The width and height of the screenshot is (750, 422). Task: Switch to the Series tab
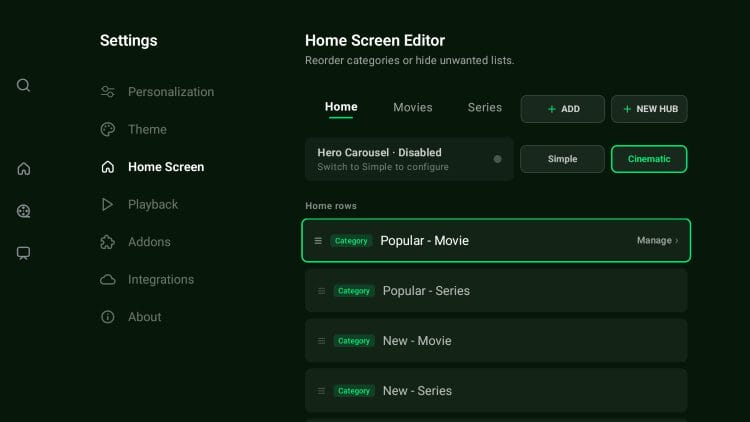click(x=485, y=107)
